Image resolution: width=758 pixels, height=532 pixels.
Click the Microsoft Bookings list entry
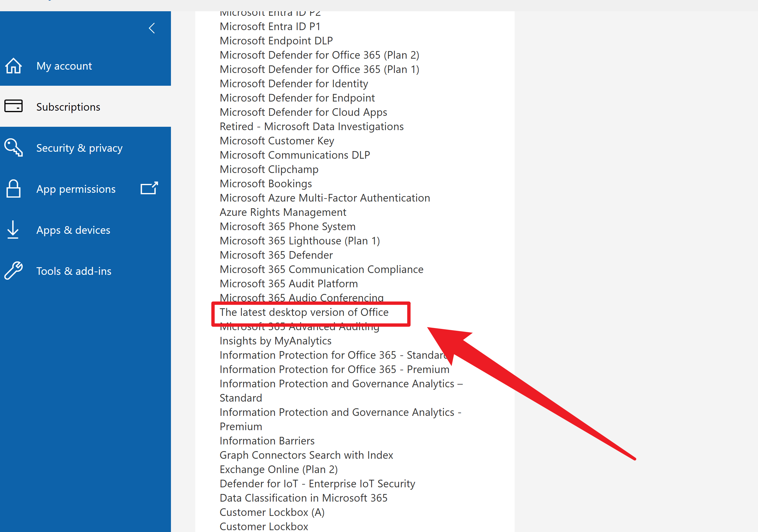pos(266,184)
